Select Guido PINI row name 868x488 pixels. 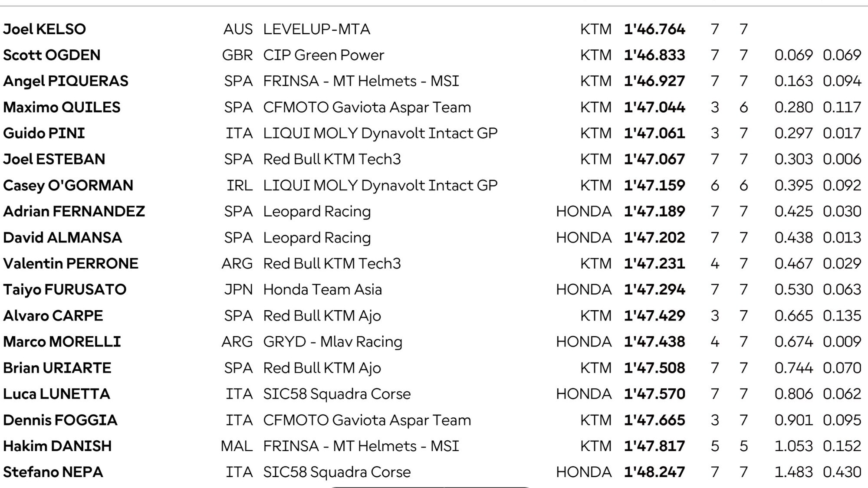tap(44, 133)
